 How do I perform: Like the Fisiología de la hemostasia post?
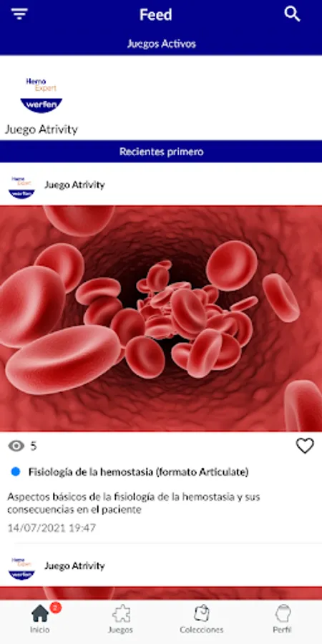(305, 446)
